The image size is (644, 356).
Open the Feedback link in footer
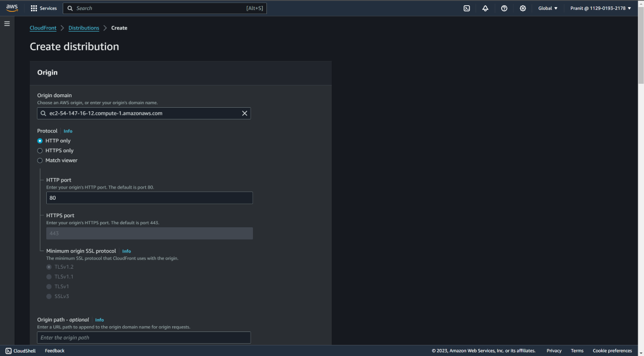[54, 351]
